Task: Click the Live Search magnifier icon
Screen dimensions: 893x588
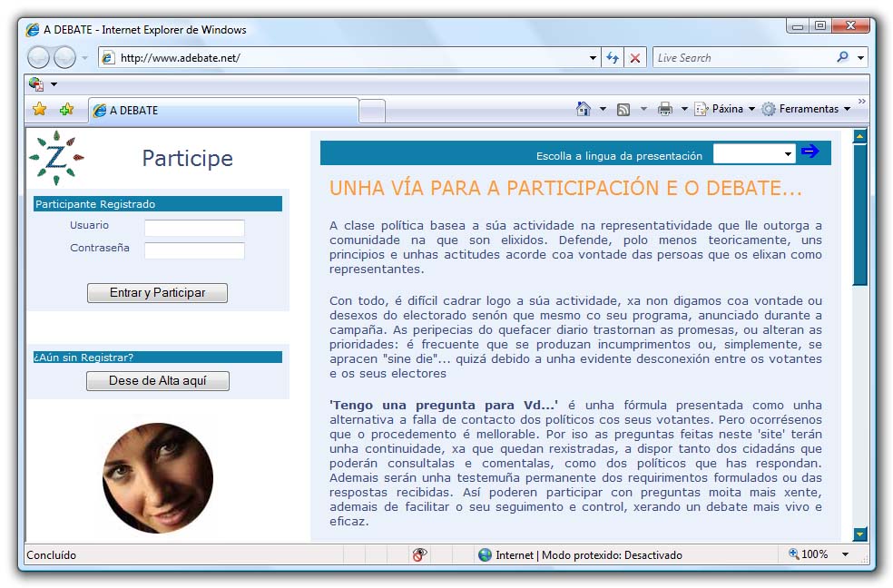Action: click(843, 57)
